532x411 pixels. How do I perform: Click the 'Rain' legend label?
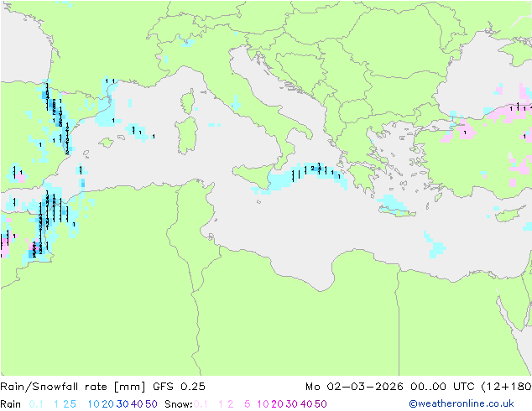[x=11, y=404]
